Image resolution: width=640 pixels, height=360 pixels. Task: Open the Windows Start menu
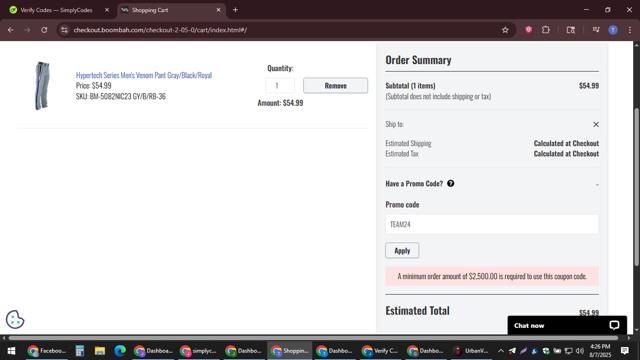coord(11,351)
